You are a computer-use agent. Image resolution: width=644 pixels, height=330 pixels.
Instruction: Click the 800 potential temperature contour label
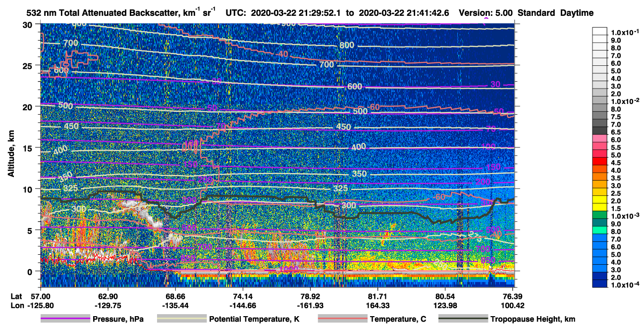[x=347, y=46]
